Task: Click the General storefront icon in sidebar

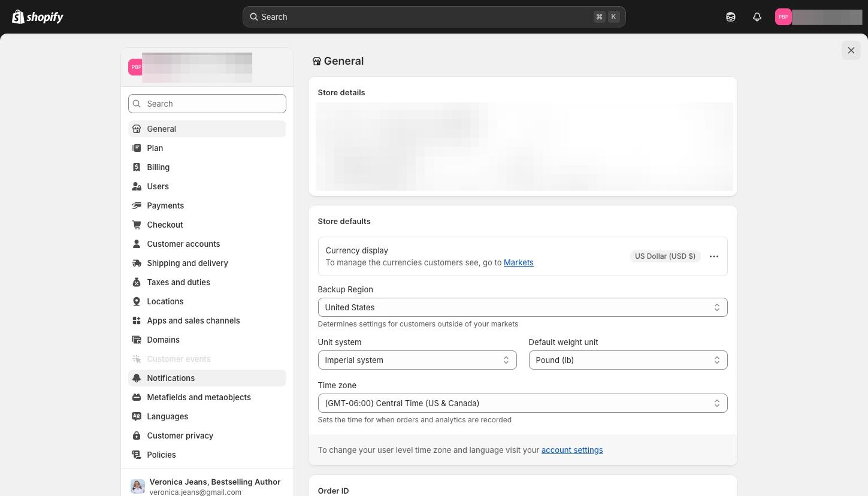Action: tap(137, 129)
